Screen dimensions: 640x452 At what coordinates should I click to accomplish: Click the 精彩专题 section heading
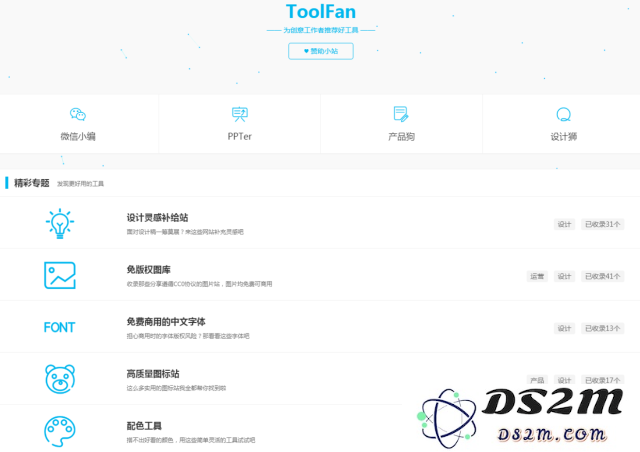pyautogui.click(x=32, y=183)
